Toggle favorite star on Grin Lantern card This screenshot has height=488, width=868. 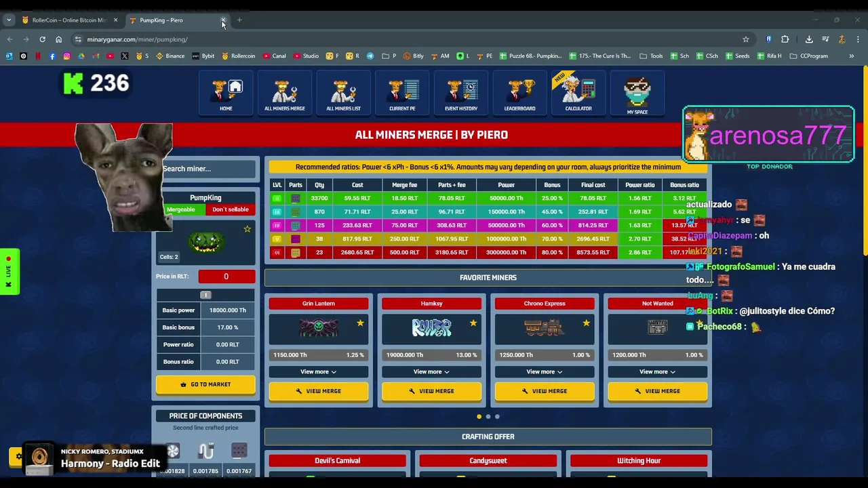click(x=360, y=323)
